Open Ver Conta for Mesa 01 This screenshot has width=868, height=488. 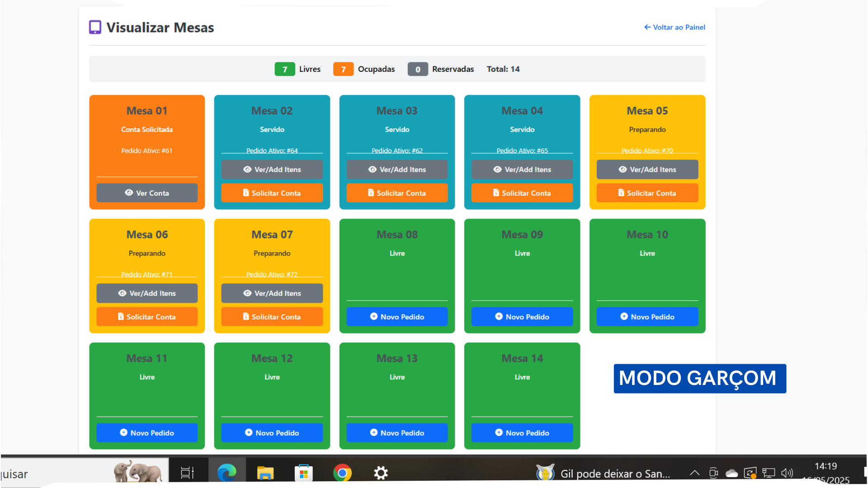(147, 193)
